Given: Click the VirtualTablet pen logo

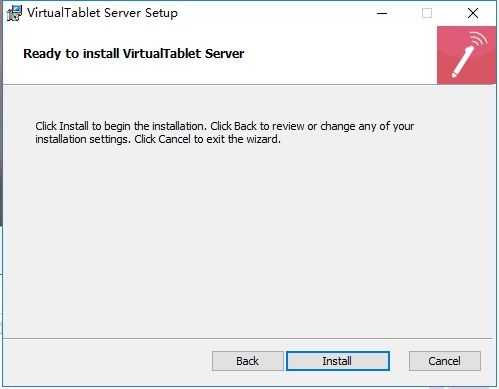Looking at the screenshot, I should click(x=466, y=55).
